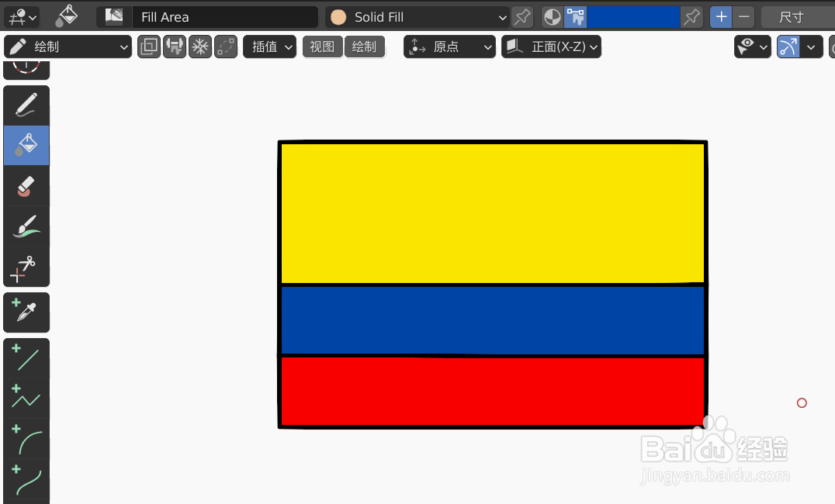Select the Polyline primitive tool
The height and width of the screenshot is (504, 835).
coord(26,399)
